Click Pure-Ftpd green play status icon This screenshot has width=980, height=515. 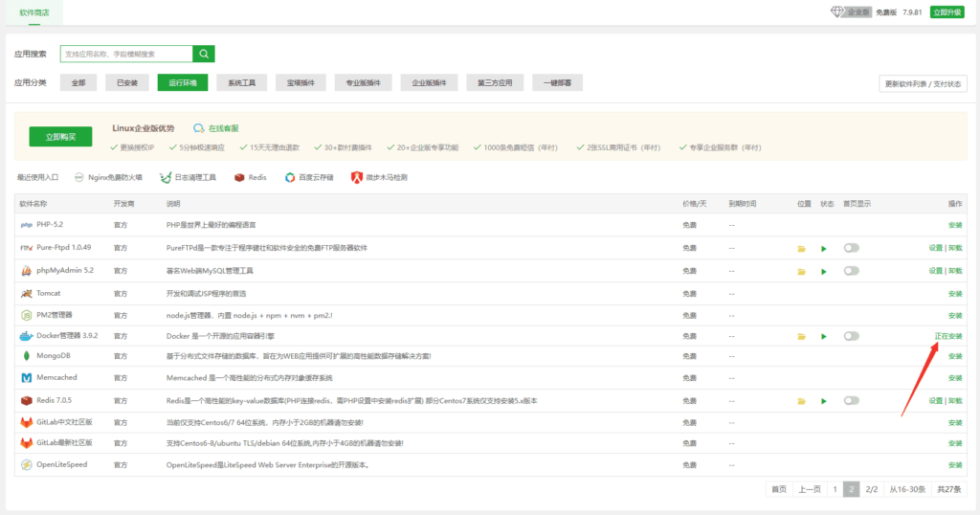coord(824,249)
